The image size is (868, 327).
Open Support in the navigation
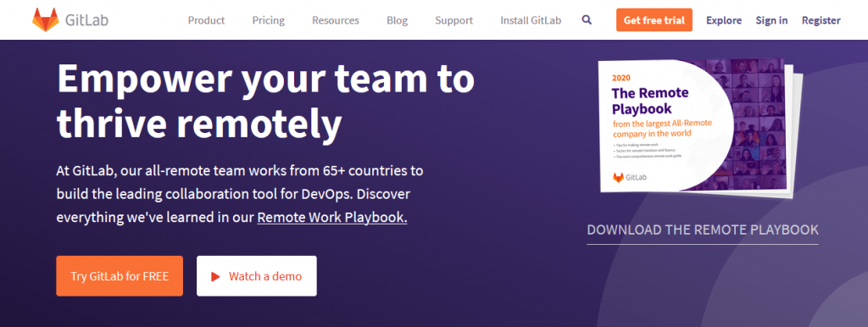click(x=454, y=20)
